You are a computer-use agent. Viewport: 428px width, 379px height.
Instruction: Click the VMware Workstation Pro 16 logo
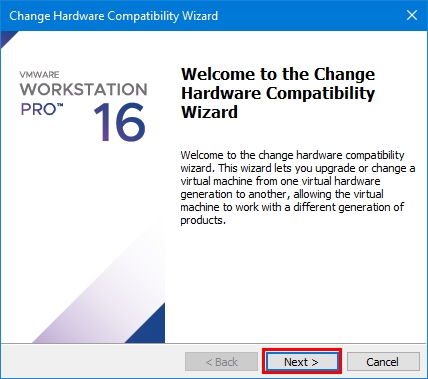pyautogui.click(x=83, y=105)
